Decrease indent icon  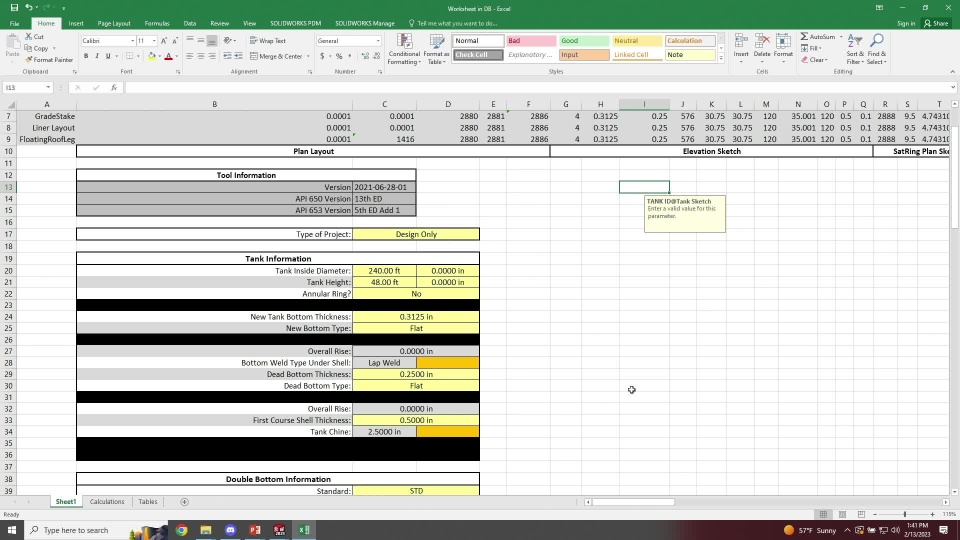point(227,56)
